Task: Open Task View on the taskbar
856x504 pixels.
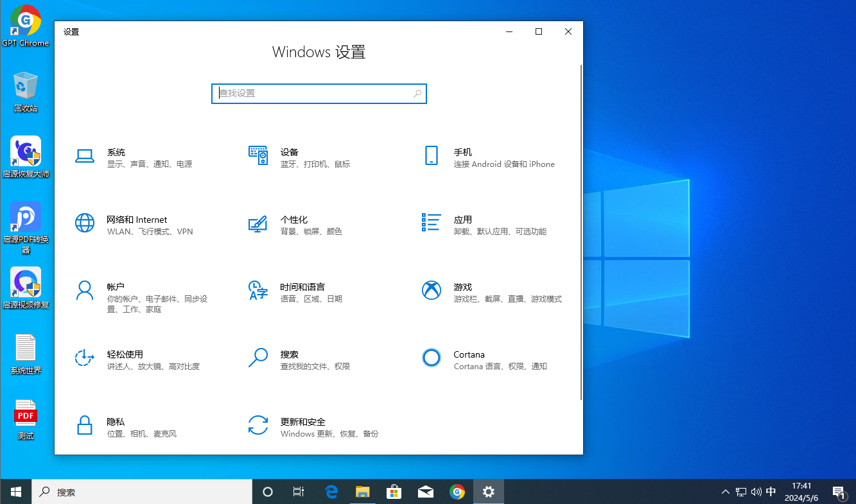Action: pyautogui.click(x=299, y=492)
